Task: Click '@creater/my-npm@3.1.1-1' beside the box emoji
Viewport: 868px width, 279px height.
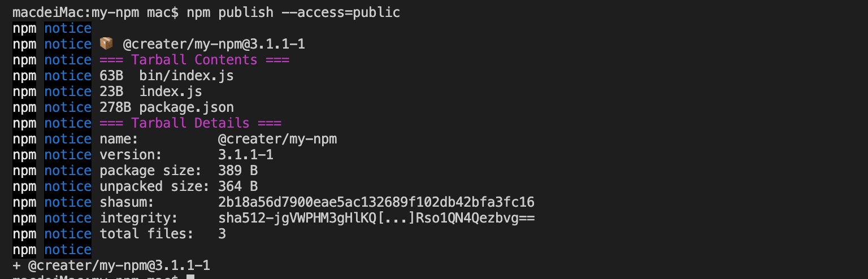Action: tap(214, 44)
